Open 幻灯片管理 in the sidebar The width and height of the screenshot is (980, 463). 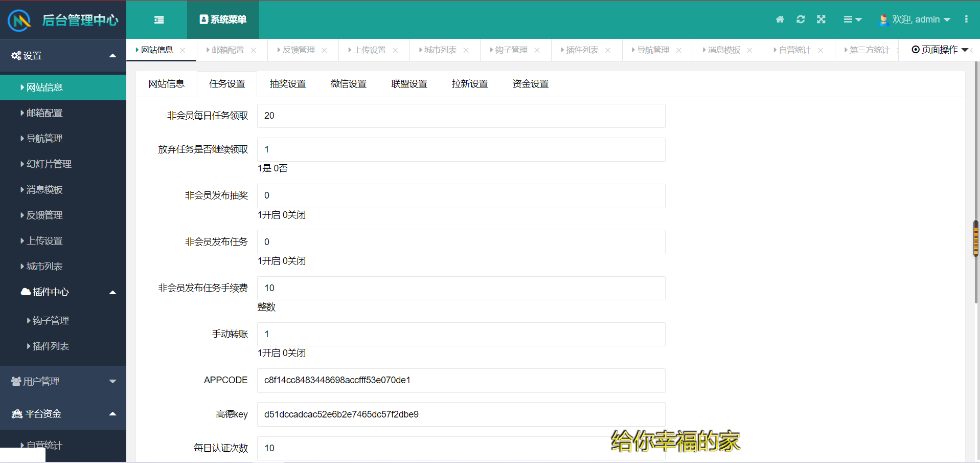point(49,164)
